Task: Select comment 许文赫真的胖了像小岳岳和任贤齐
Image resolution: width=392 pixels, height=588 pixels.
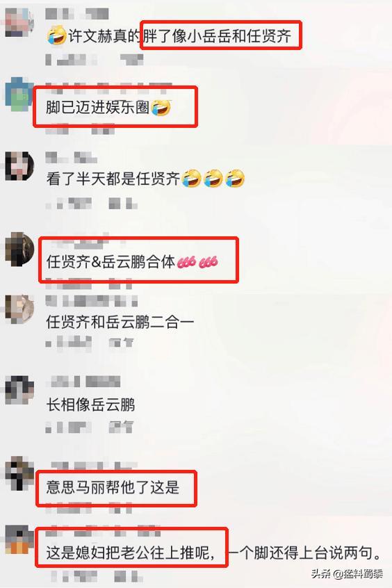Action: 169,36
